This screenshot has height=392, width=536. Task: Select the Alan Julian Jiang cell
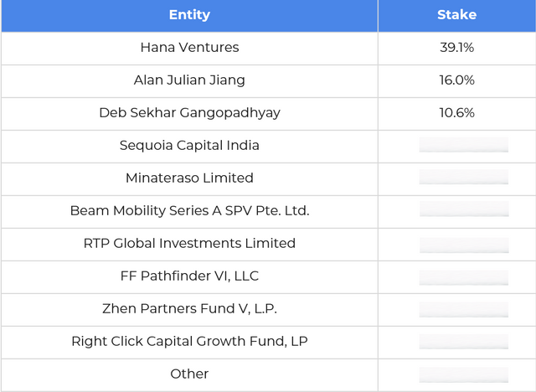[189, 80]
